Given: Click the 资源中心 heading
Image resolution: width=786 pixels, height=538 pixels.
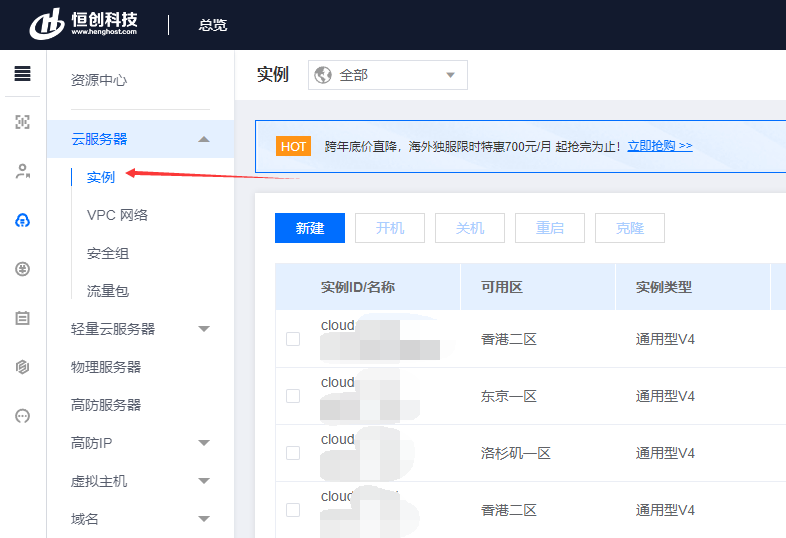Looking at the screenshot, I should tap(99, 80).
